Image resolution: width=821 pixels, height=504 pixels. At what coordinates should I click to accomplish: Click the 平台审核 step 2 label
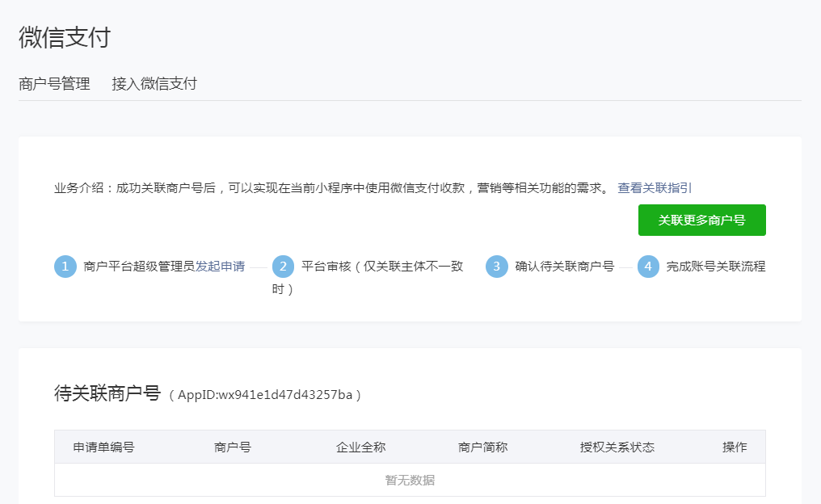368,277
